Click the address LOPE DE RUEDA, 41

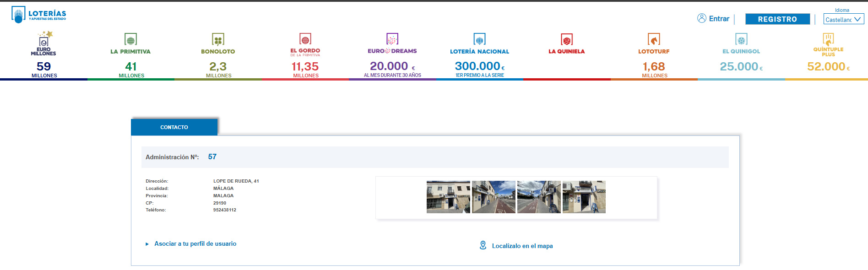[236, 181]
